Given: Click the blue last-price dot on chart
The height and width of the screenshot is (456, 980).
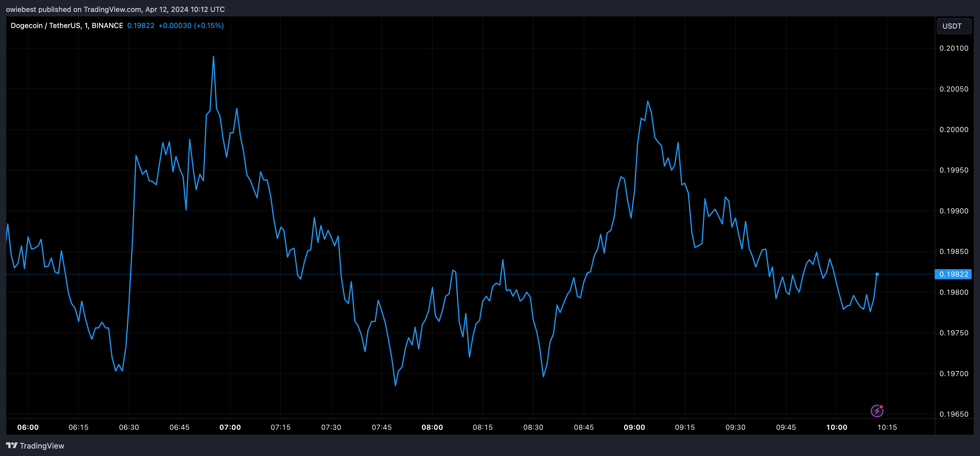Looking at the screenshot, I should [877, 274].
